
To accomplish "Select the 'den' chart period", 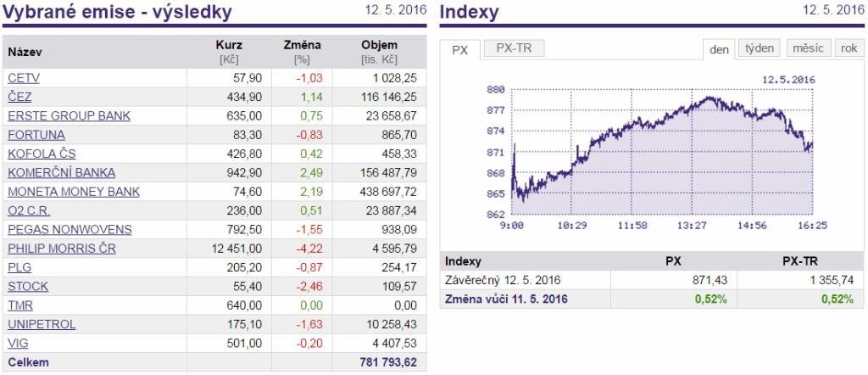I will 719,48.
